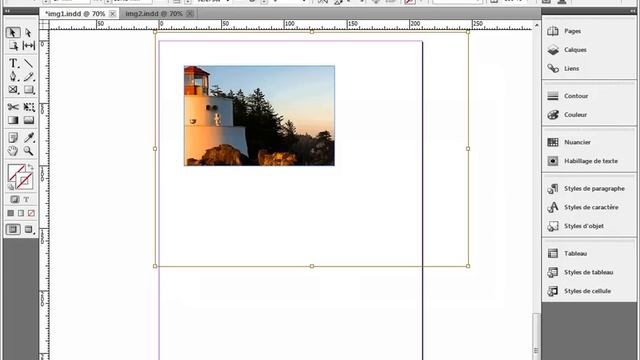Select the Free Transform tool

28,107
